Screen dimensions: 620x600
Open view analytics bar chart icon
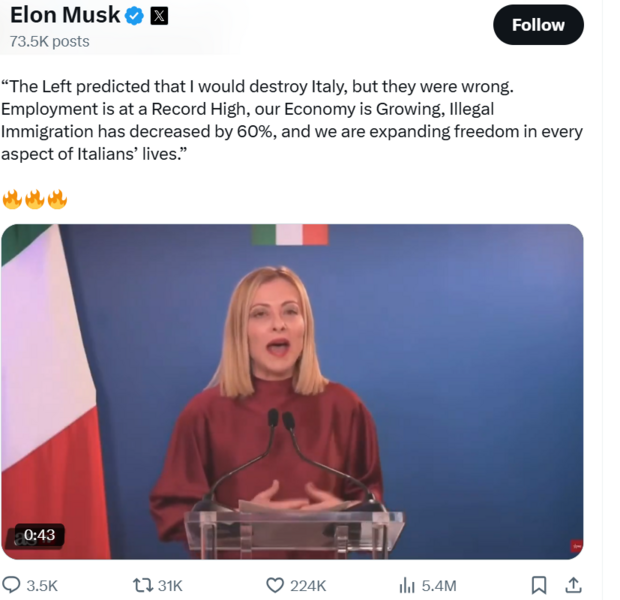[407, 585]
